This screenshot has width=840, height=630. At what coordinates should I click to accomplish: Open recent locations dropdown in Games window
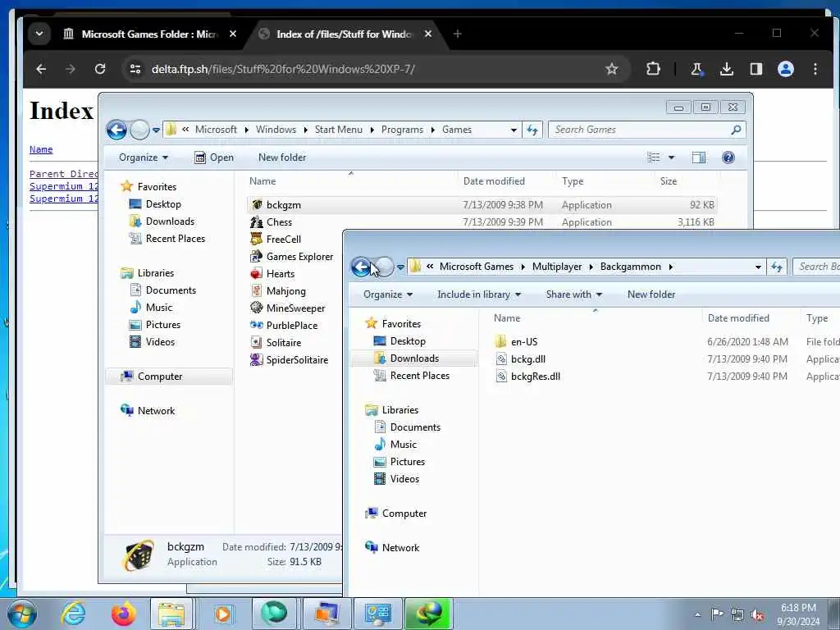click(156, 130)
